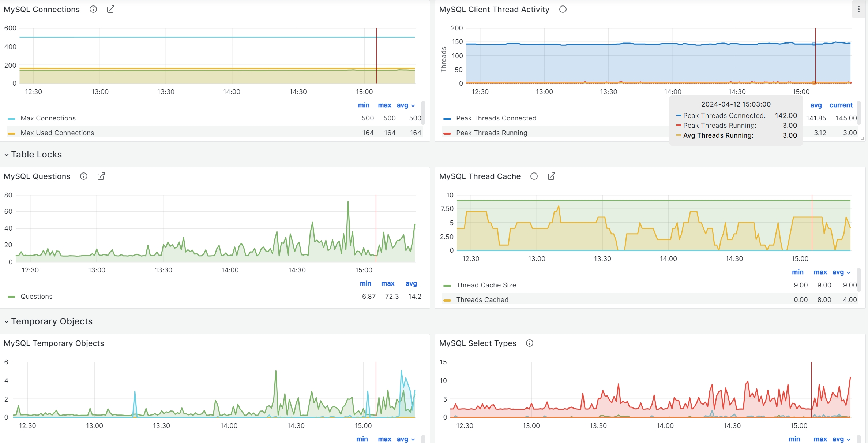Click the external link icon on MySQL Connections
The image size is (868, 443).
(x=110, y=9)
